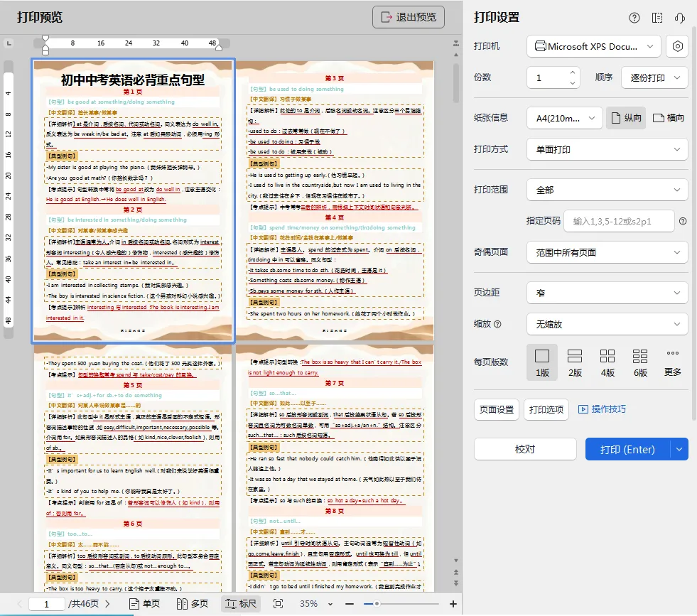Switch to 多页 multi-page view

point(193,603)
